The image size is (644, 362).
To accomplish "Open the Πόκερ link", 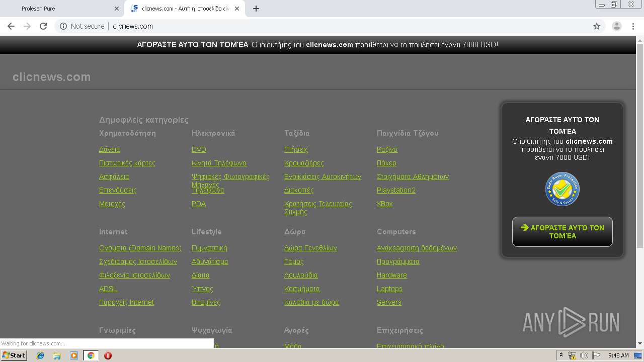I will [x=386, y=163].
